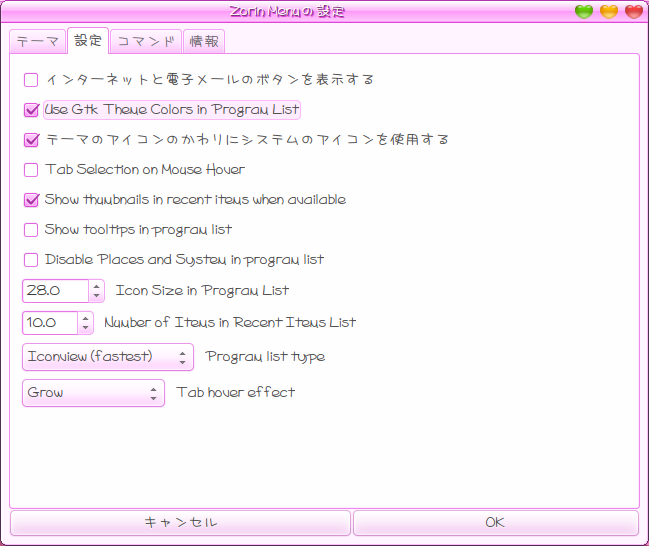Increase Icon Size with the up arrow
This screenshot has height=546, width=649.
pos(96,286)
